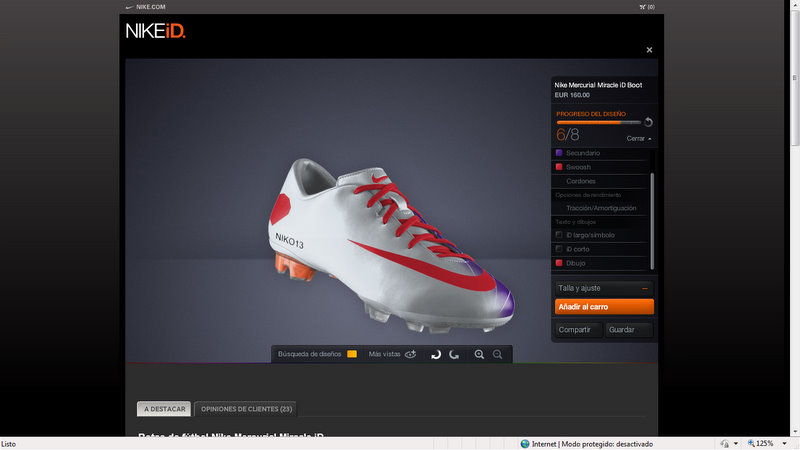Click the NIKEiD logo
Image resolution: width=800 pixels, height=450 pixels.
pos(156,31)
